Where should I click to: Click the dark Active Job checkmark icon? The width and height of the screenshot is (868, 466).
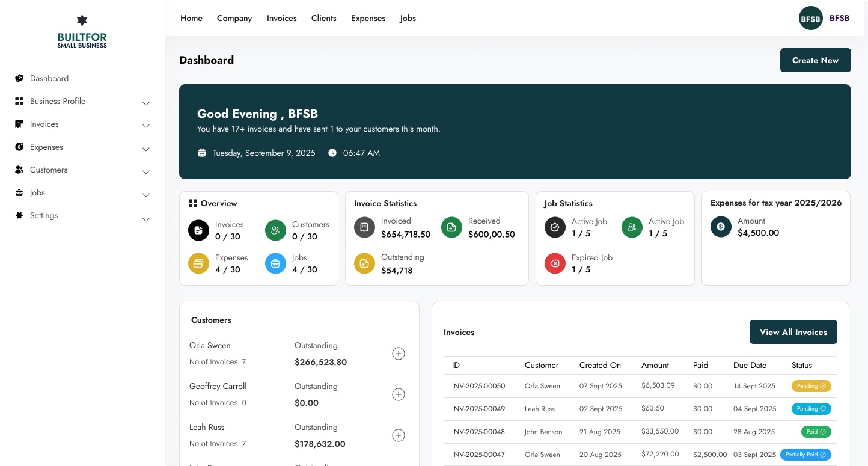coord(555,227)
